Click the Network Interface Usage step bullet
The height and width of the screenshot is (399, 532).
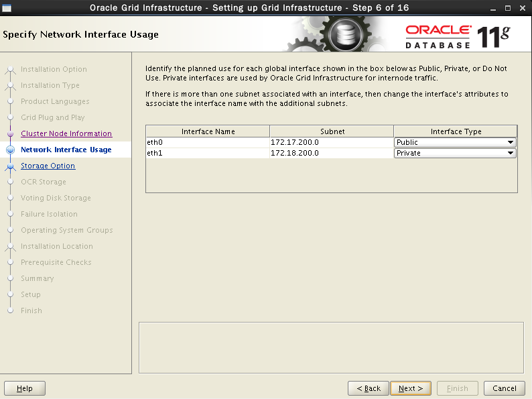coord(11,150)
